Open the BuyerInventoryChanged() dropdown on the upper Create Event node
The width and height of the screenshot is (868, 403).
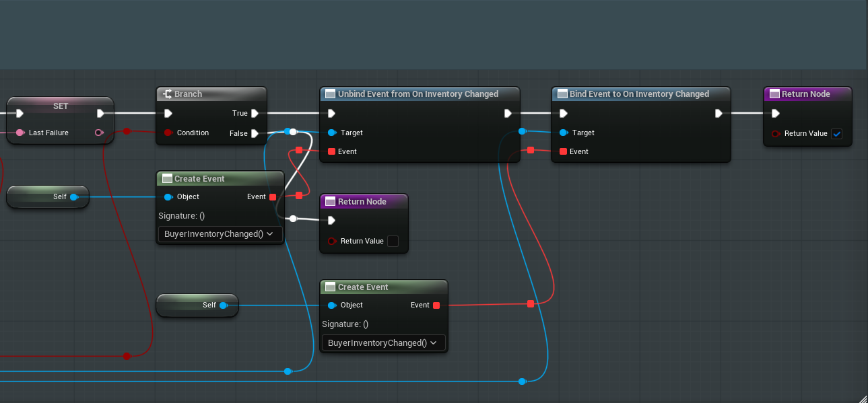tap(220, 234)
